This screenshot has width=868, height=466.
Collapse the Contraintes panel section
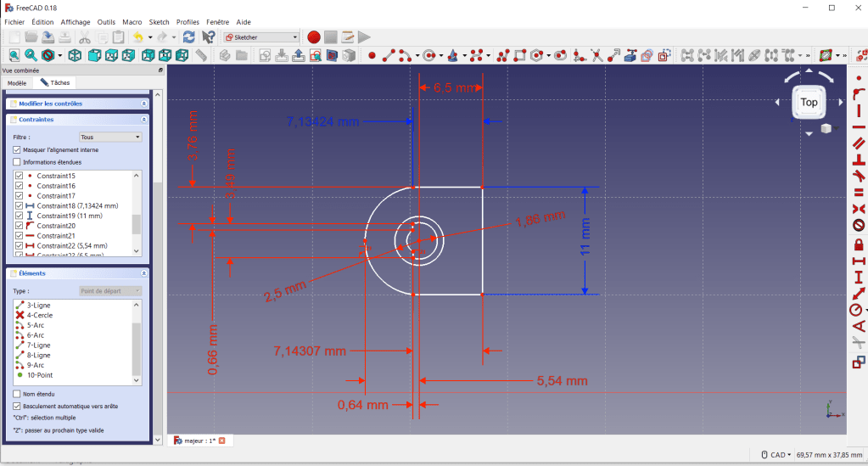[144, 120]
